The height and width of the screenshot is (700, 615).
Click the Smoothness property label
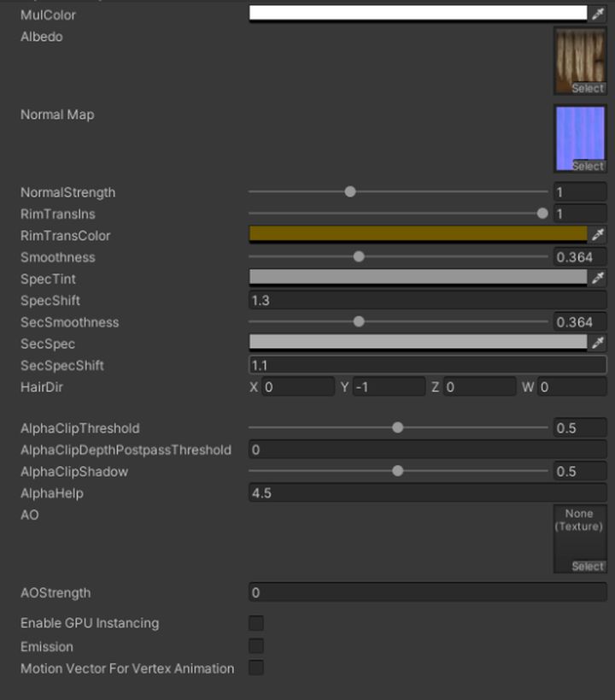pos(58,257)
